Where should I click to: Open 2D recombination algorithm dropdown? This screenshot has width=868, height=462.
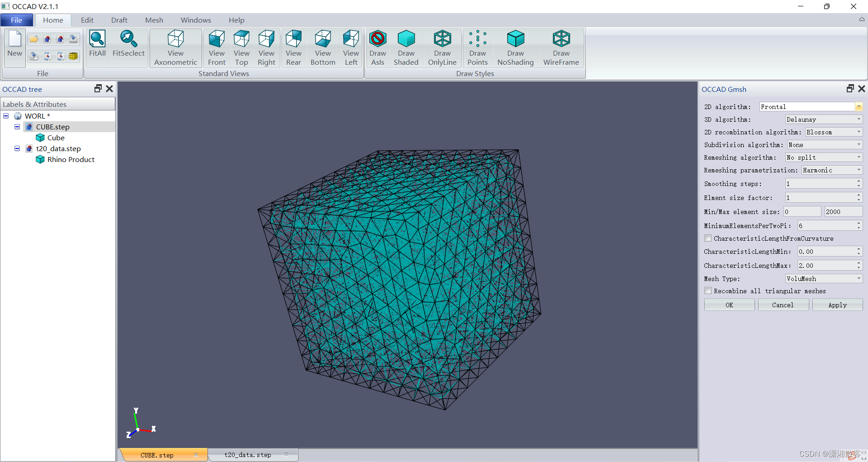(x=859, y=132)
